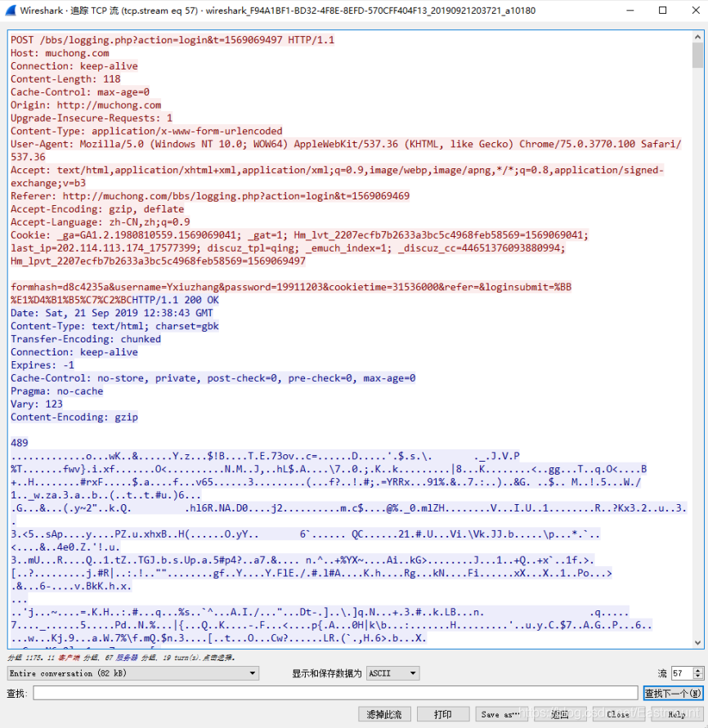Image resolution: width=708 pixels, height=728 pixels.
Task: Click the 'User-Agent: Mozilla/5.0' line
Action: pos(346,144)
